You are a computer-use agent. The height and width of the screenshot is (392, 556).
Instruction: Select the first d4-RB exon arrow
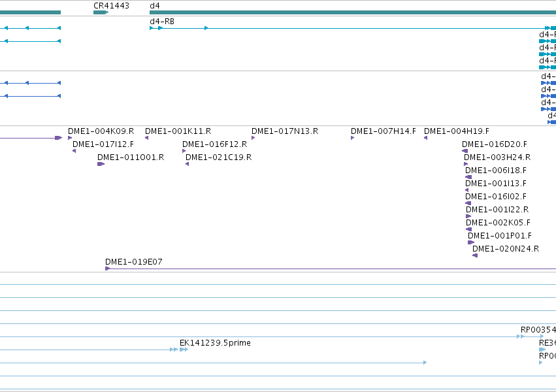(x=152, y=28)
